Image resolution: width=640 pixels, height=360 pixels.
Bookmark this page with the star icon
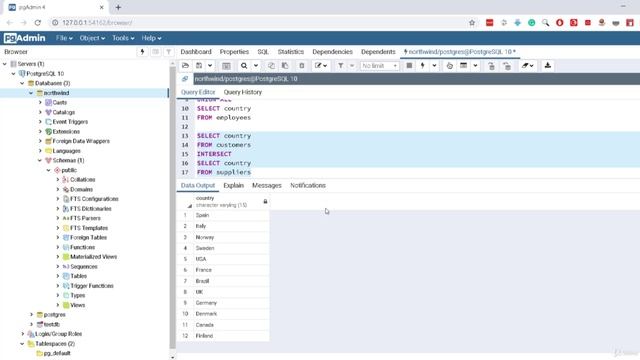pyautogui.click(x=472, y=22)
